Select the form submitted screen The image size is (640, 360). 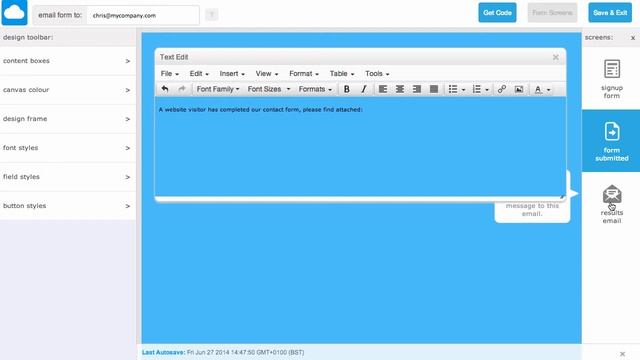point(611,141)
